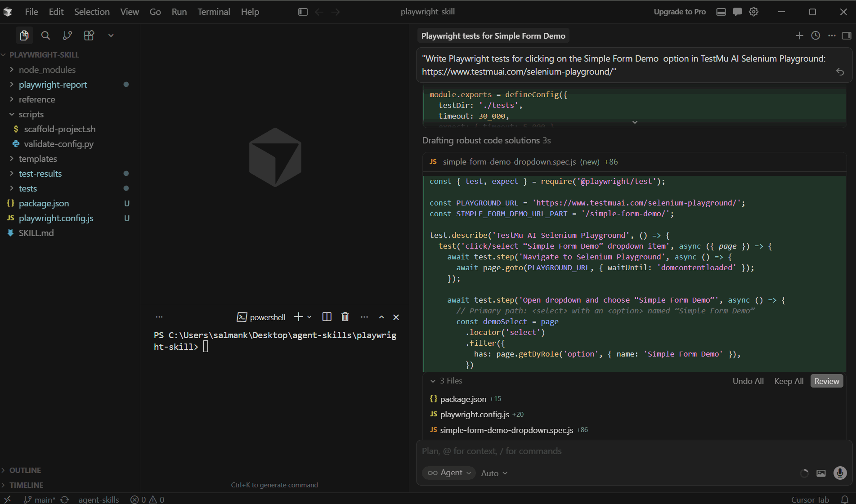
Task: Activate voice input with the microphone icon
Action: coord(839,473)
